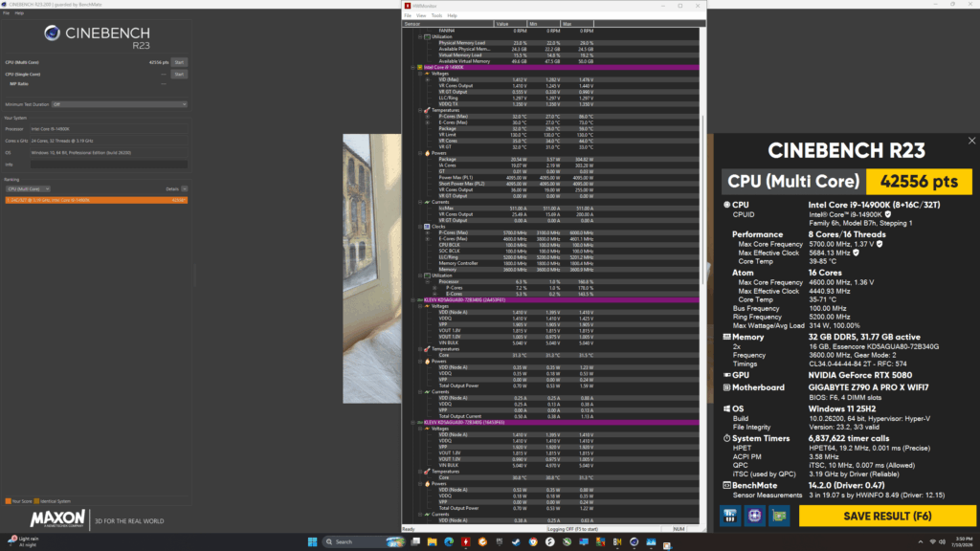Screen dimensions: 980x551
Task: Expand the VID (Max) row
Action: pyautogui.click(x=428, y=80)
